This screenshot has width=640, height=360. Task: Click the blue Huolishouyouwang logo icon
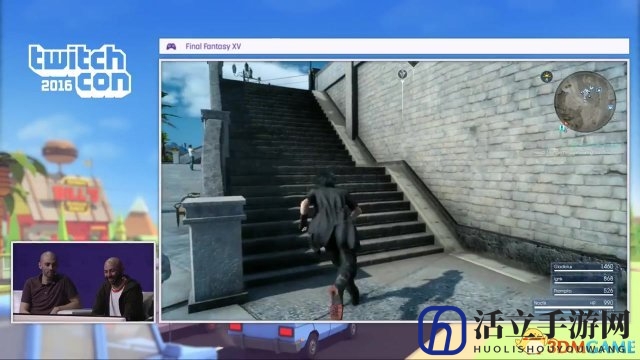tap(442, 330)
